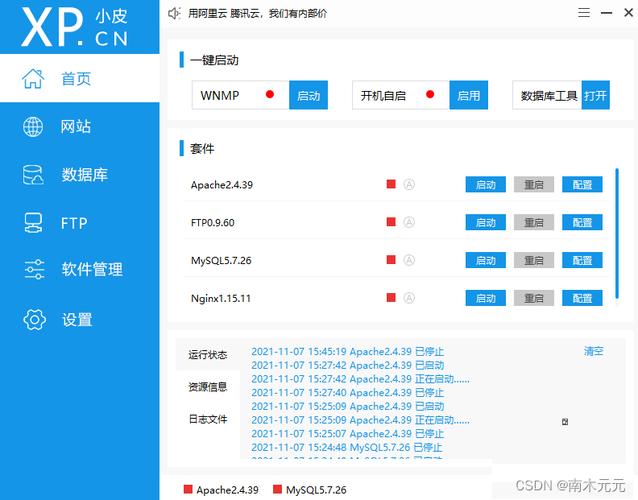Open the 网站 globe icon
638x500 pixels.
33,127
